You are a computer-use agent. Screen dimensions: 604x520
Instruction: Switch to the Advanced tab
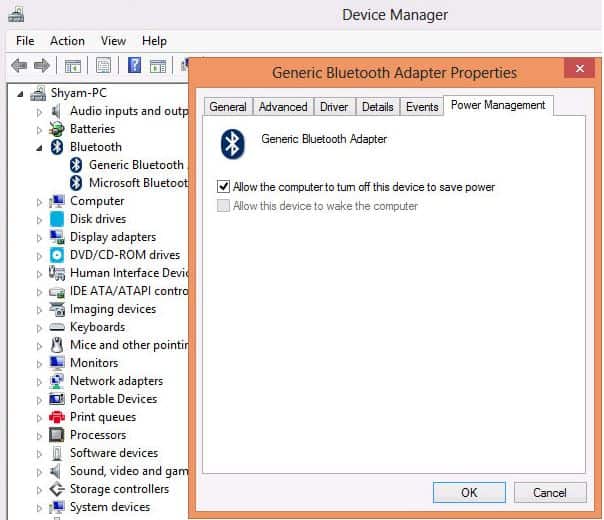click(283, 107)
